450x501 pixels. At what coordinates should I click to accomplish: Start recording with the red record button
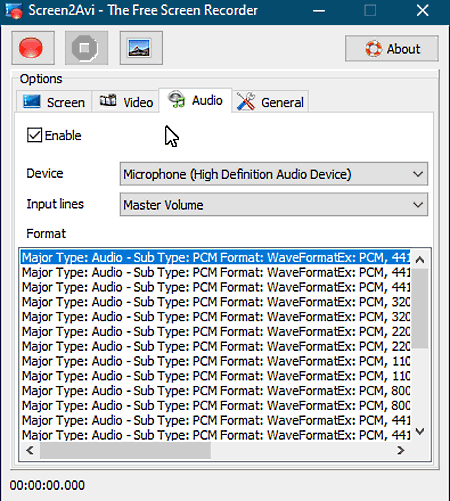[x=33, y=48]
